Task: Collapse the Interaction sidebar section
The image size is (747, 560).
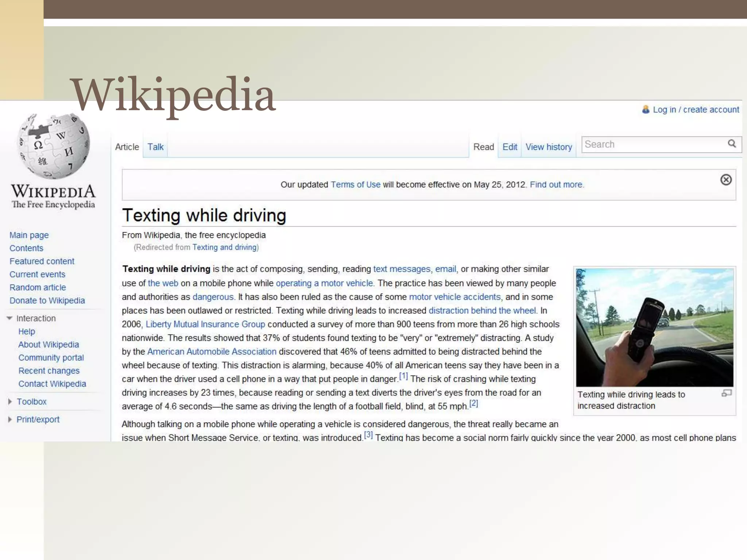Action: (9, 318)
